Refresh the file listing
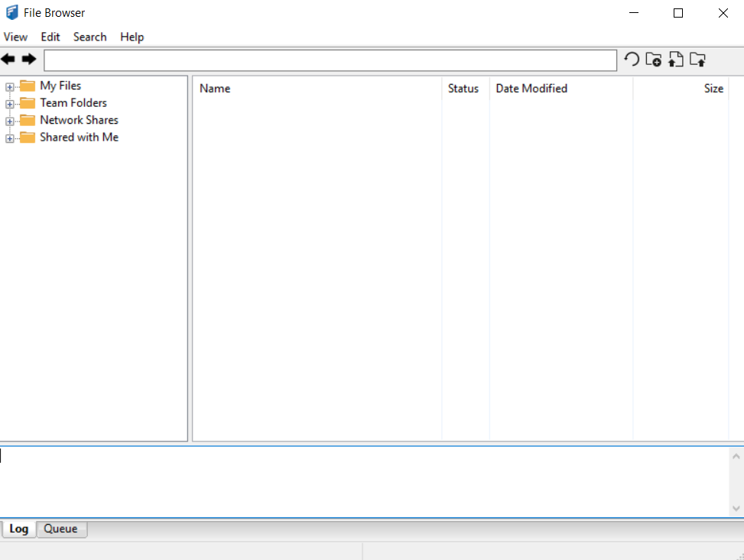This screenshot has height=560, width=744. coord(632,60)
